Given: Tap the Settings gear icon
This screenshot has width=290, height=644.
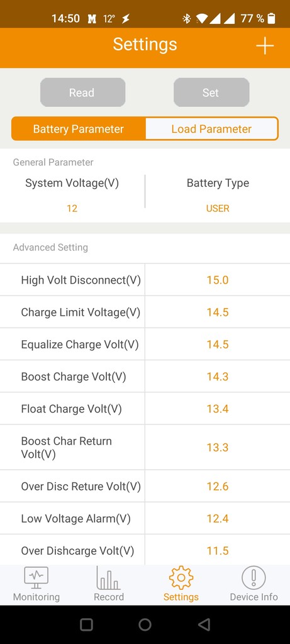Looking at the screenshot, I should 181,577.
